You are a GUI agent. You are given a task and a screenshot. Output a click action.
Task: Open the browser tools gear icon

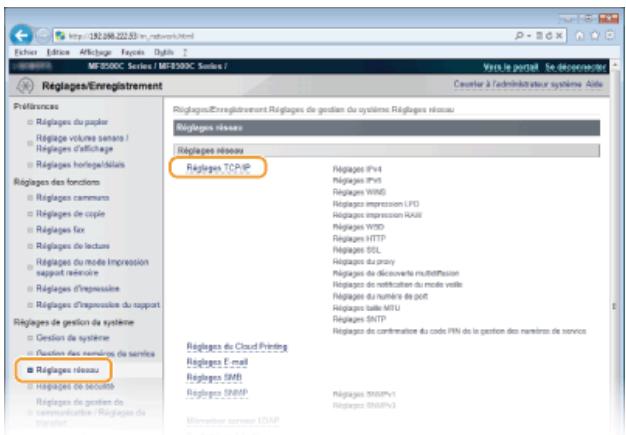610,36
